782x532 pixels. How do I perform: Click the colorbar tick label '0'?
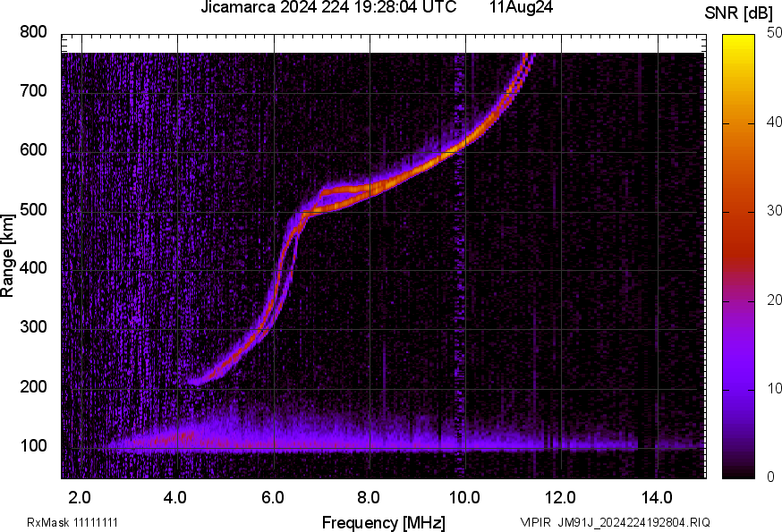pos(770,477)
